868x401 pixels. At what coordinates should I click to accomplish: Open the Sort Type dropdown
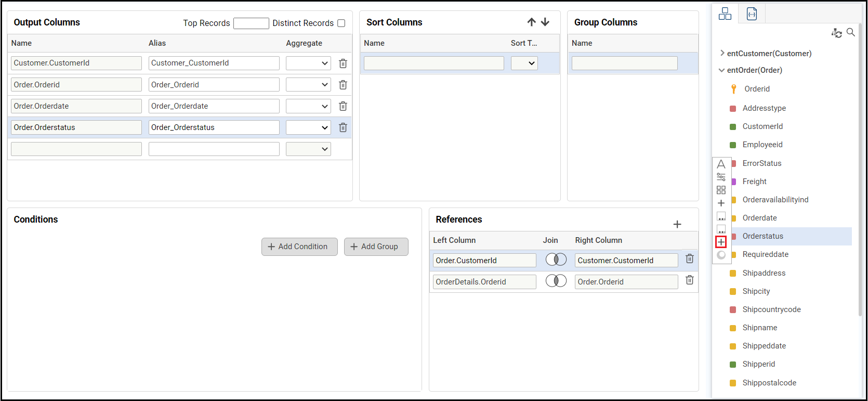tap(524, 63)
